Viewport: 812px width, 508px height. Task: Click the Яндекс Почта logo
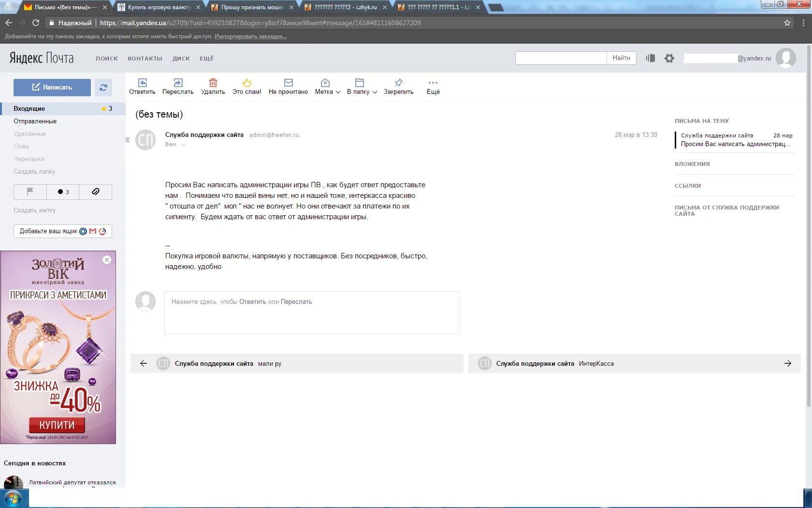pyautogui.click(x=42, y=58)
